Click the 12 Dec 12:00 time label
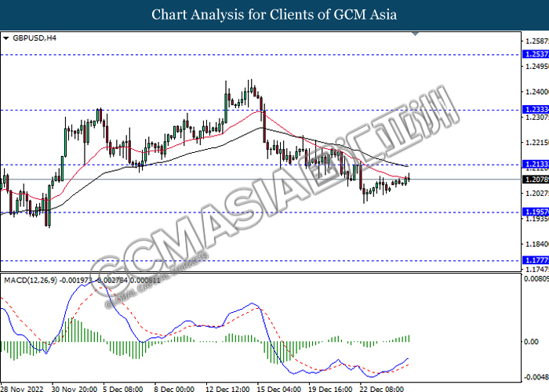This screenshot has height=392, width=549. (x=227, y=389)
